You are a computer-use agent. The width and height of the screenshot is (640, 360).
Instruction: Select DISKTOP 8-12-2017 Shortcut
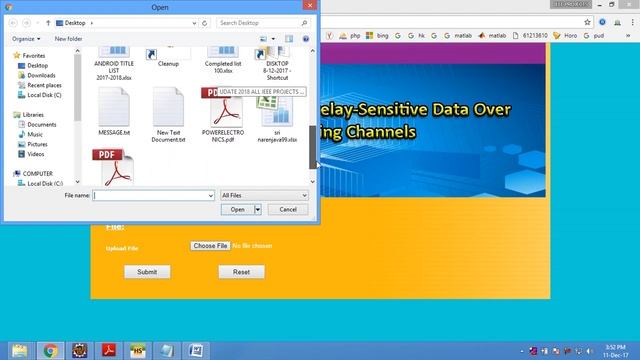coord(277,63)
